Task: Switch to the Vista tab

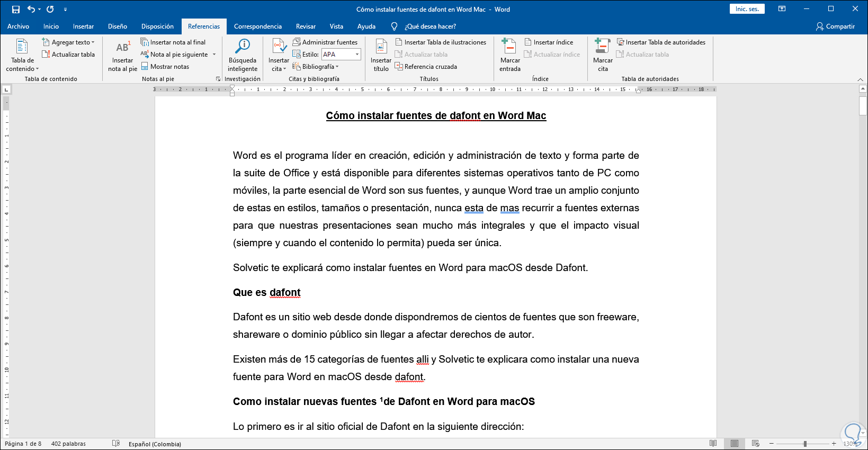Action: 336,26
